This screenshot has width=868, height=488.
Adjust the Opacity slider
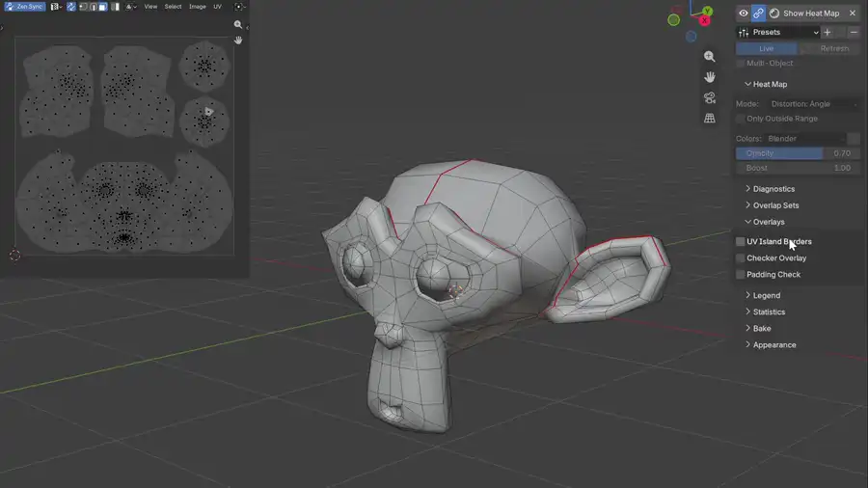click(798, 153)
